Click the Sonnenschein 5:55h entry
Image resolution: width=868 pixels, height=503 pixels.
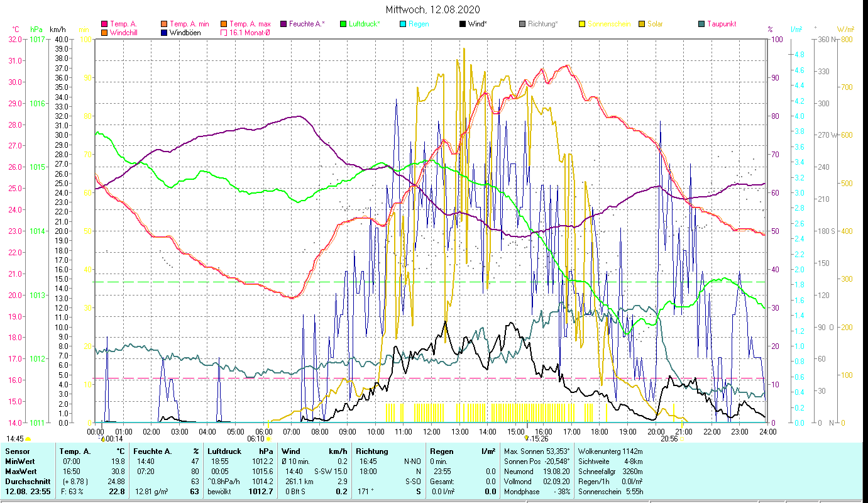(x=610, y=491)
